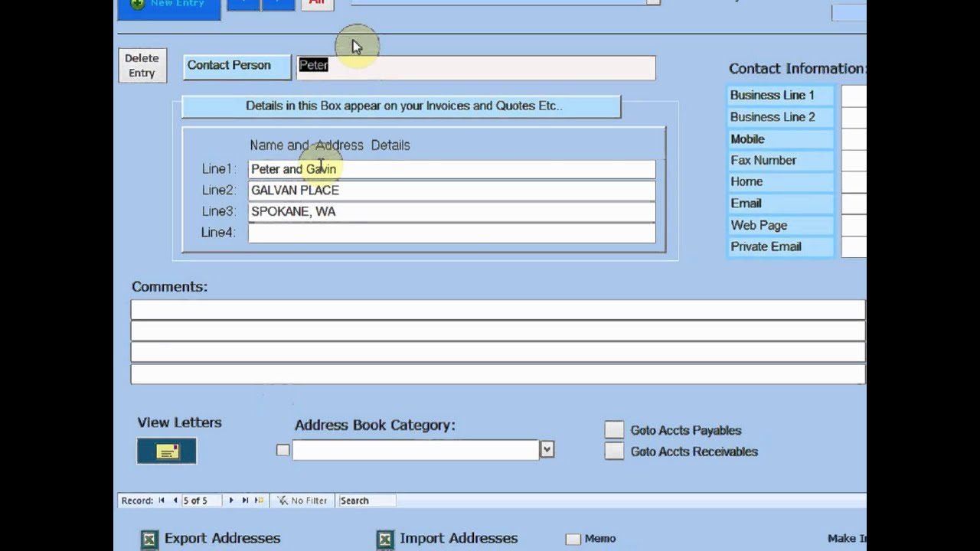980x551 pixels.
Task: Open the View Letters envelope icon
Action: (167, 451)
